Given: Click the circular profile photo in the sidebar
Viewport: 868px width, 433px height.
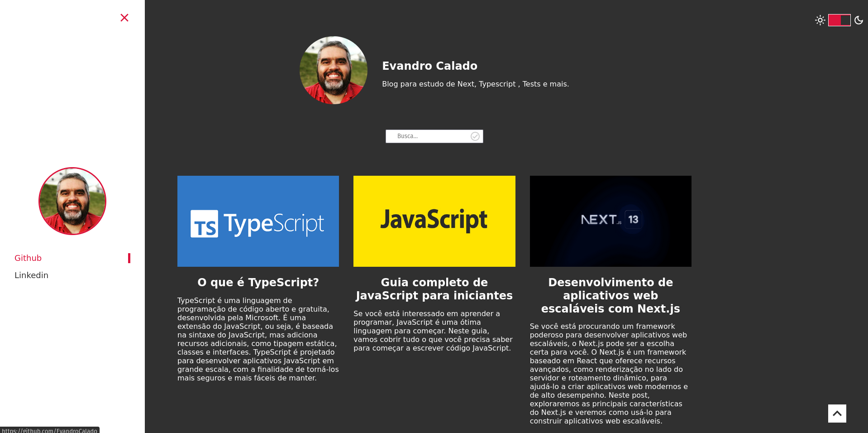Looking at the screenshot, I should click(x=72, y=201).
